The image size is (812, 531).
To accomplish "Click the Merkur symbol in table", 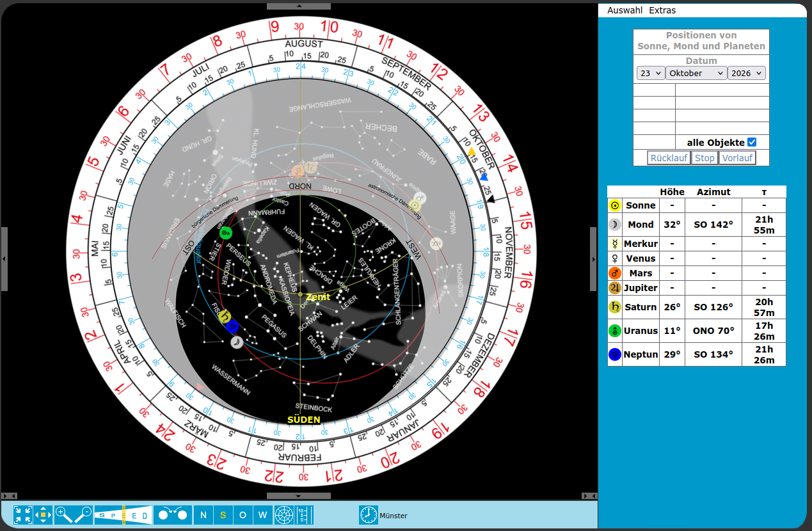I will pos(615,244).
